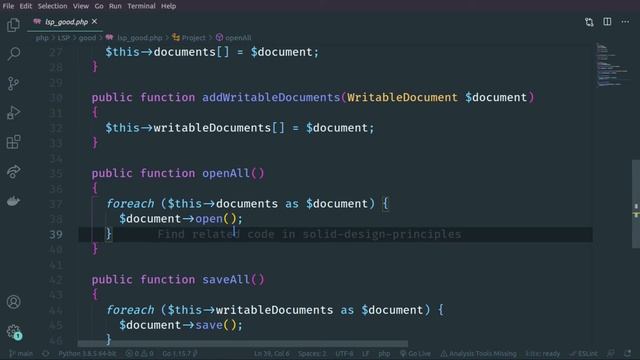Change the php language mode

[384, 353]
